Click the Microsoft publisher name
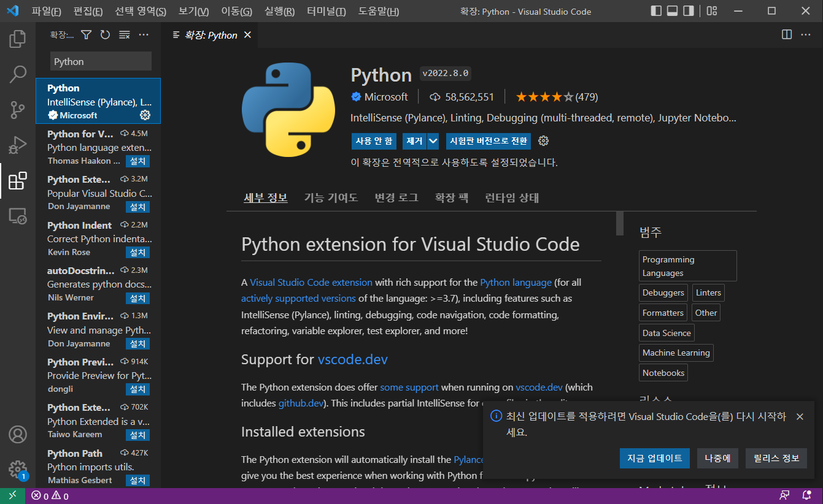Viewport: 823px width, 504px height. [386, 97]
